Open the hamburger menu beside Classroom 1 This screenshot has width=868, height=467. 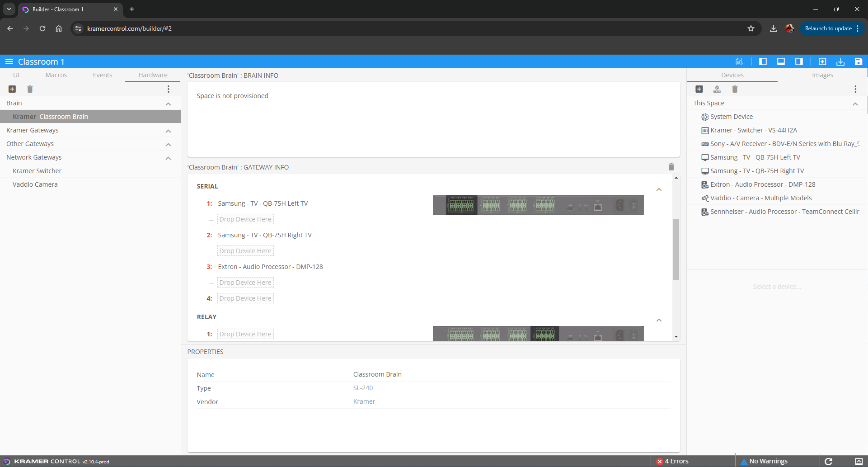point(9,61)
